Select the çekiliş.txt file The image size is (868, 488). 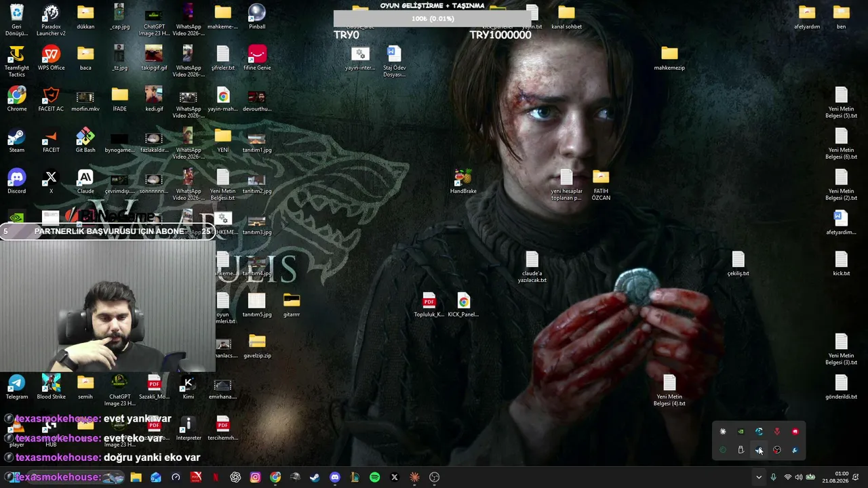pos(738,264)
